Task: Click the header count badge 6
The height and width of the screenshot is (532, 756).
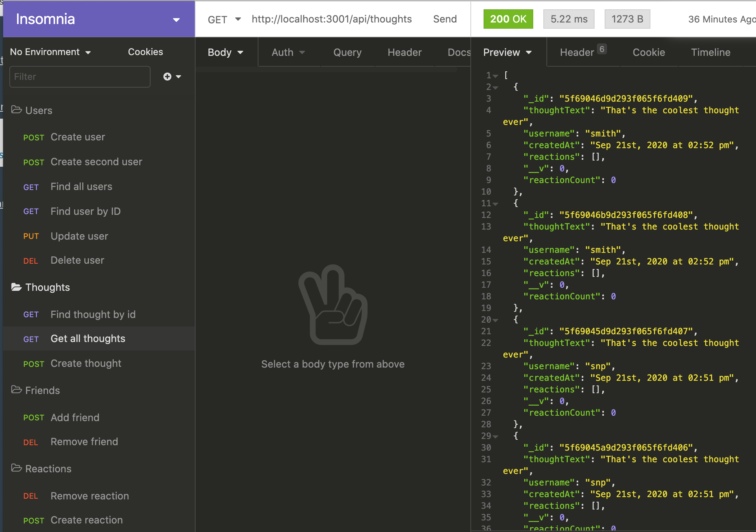Action: tap(602, 49)
